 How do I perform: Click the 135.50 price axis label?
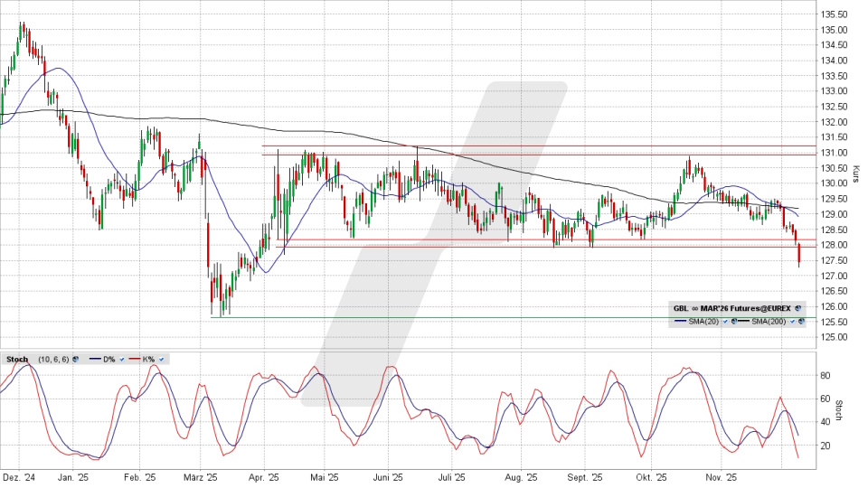[835, 14]
